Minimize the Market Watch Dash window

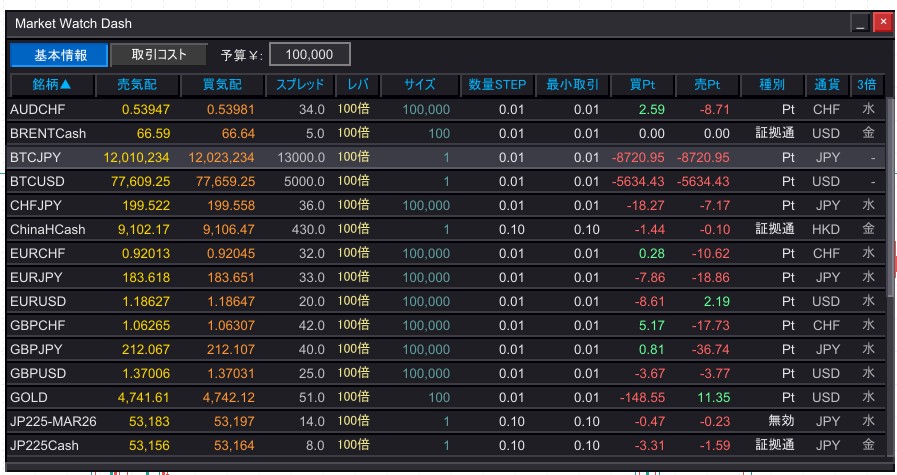click(x=861, y=23)
